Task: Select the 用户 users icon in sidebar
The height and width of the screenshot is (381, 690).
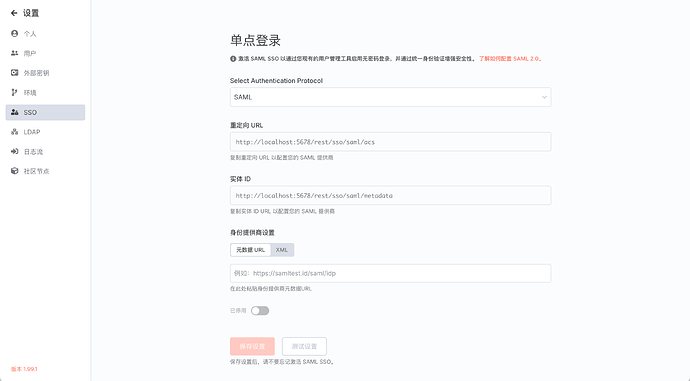Action: tap(15, 53)
